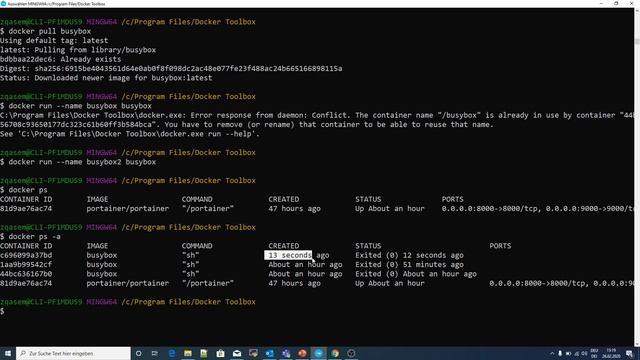Click the battery tray icon
This screenshot has width=640, height=360.
pyautogui.click(x=568, y=353)
